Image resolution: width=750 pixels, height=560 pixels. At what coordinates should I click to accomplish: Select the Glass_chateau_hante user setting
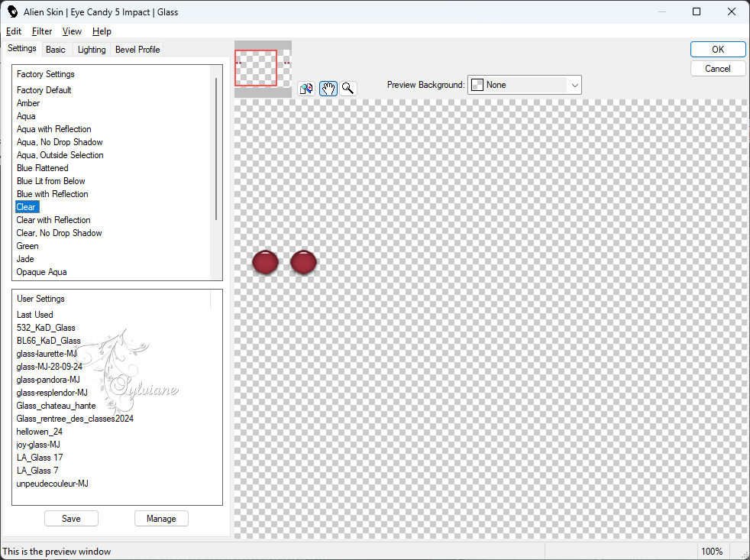tap(56, 406)
